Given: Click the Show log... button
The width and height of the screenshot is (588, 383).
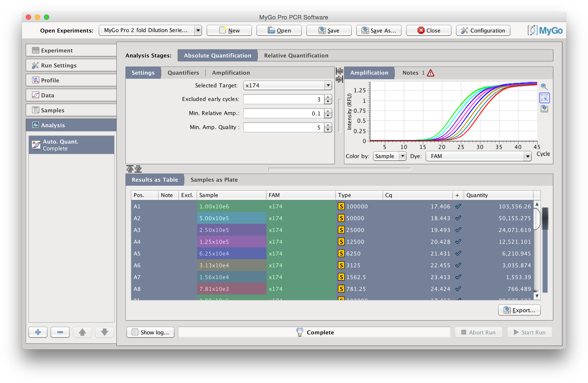Looking at the screenshot, I should 150,332.
